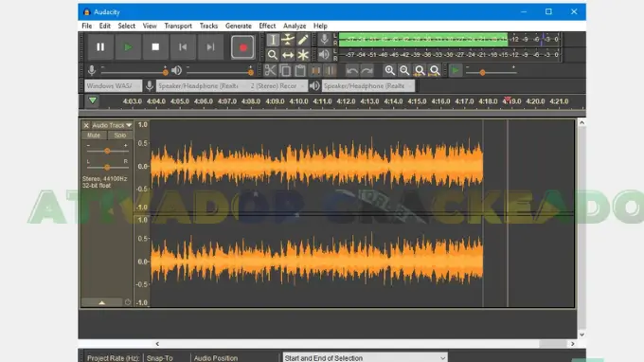The height and width of the screenshot is (362, 644).
Task: Open the Select menu
Action: point(127,26)
